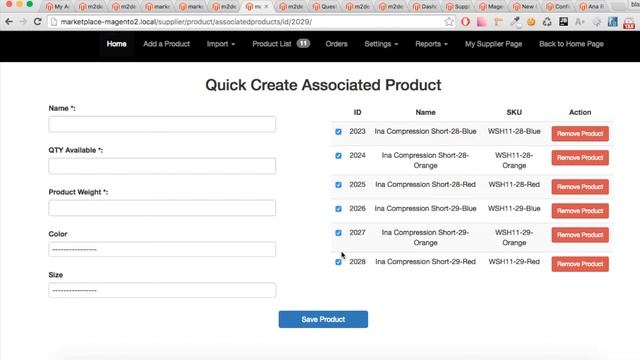Expand the Import dropdown menu

click(221, 44)
